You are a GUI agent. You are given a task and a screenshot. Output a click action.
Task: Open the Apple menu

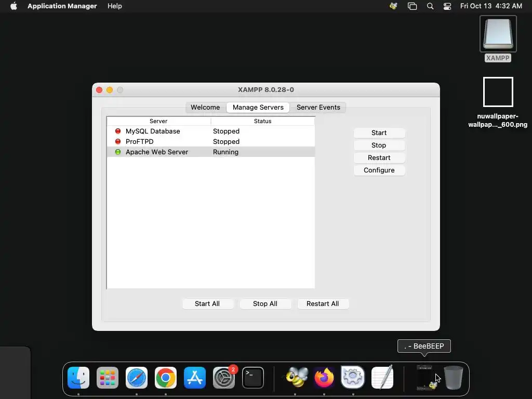tap(14, 6)
